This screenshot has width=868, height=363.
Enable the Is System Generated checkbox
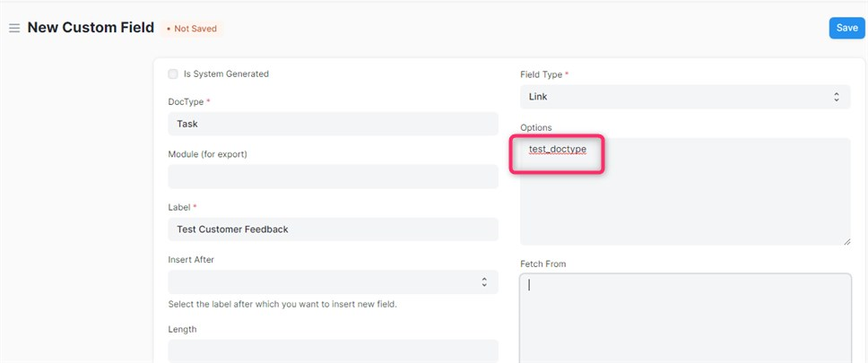coord(173,74)
